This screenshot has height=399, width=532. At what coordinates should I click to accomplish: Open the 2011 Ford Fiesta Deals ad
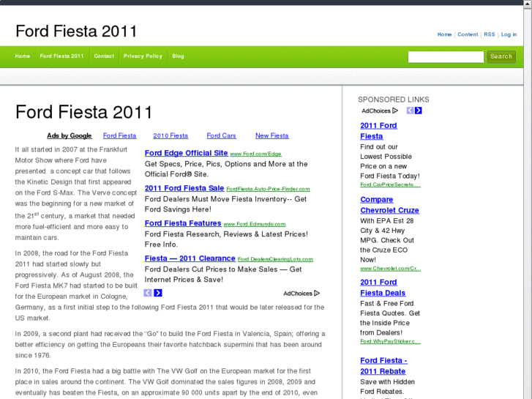383,287
